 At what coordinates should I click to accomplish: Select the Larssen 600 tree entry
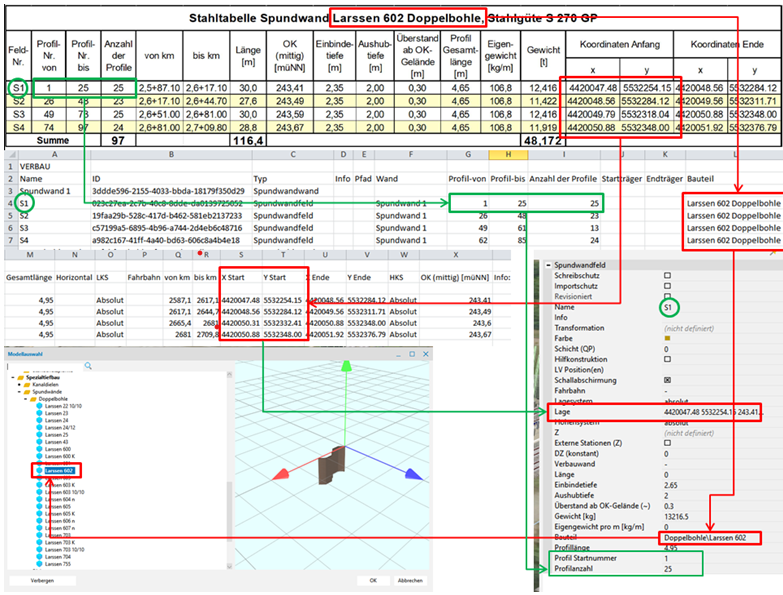click(x=57, y=449)
